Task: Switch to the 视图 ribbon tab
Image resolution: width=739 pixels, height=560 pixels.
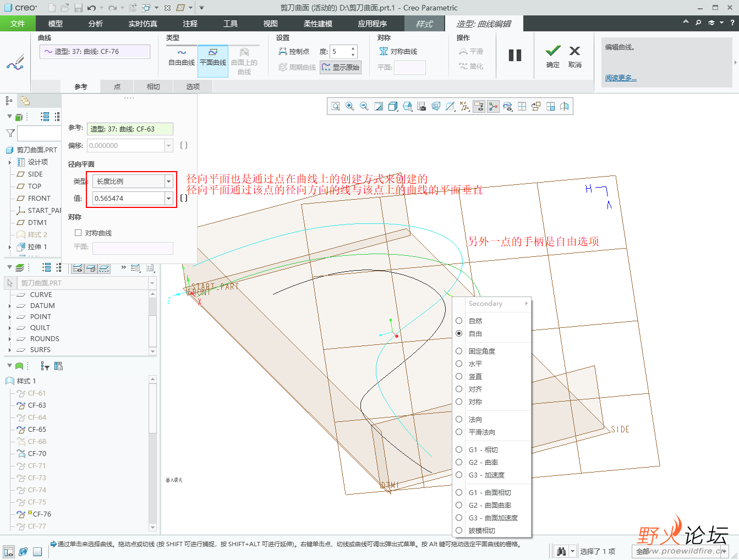Action: [x=271, y=24]
